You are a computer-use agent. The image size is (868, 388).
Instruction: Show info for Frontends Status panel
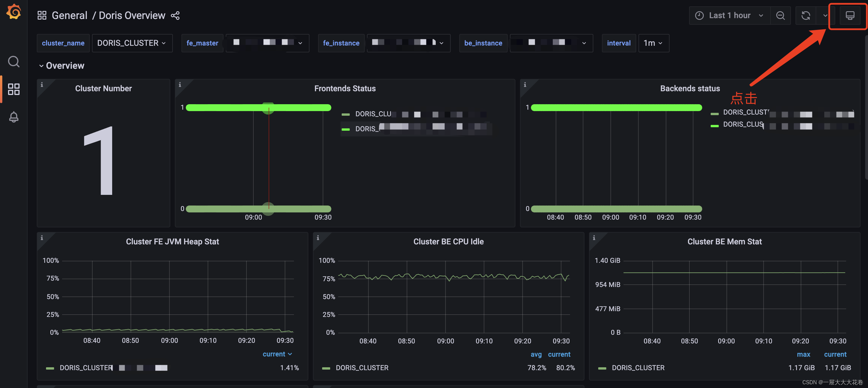click(180, 85)
